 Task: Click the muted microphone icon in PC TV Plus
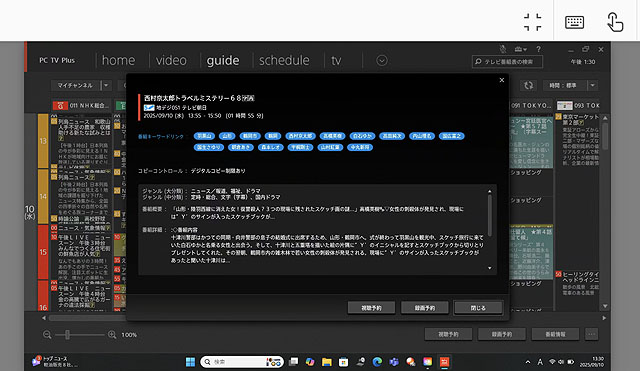(x=503, y=49)
